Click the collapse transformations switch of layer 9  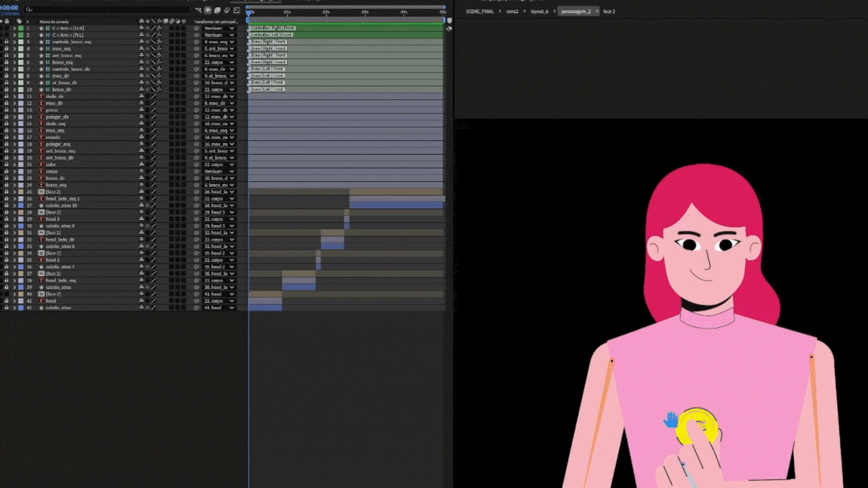coord(147,83)
